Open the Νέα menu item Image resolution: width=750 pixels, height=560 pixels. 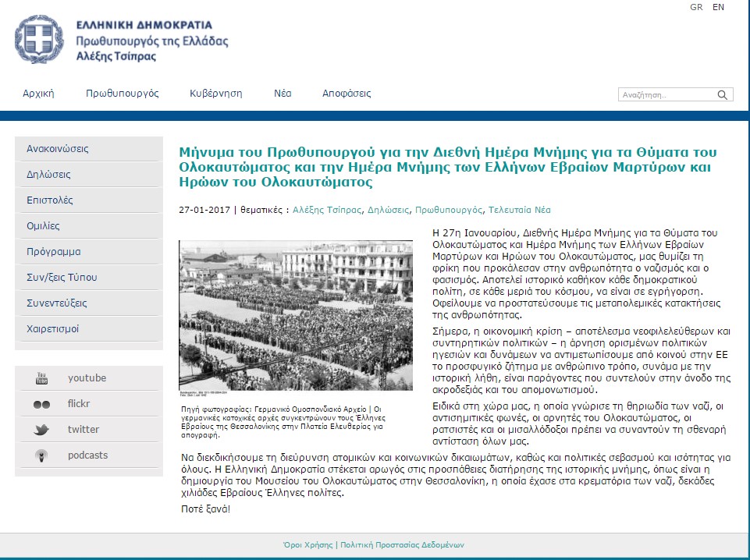click(x=283, y=93)
